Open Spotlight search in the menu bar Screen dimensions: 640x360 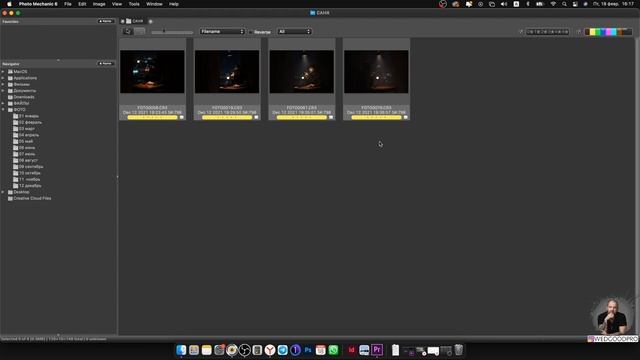click(x=564, y=4)
